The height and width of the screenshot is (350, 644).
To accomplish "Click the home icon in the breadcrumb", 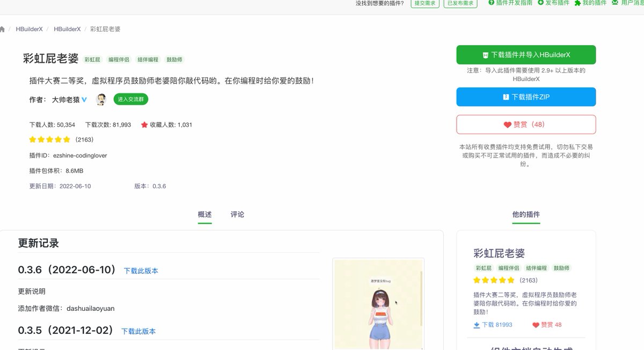I will click(x=2, y=29).
